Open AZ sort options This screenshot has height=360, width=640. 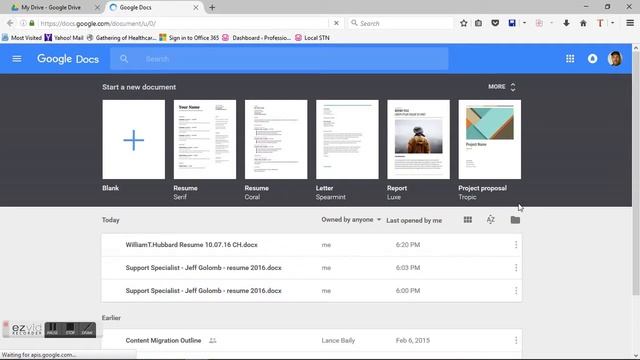491,220
